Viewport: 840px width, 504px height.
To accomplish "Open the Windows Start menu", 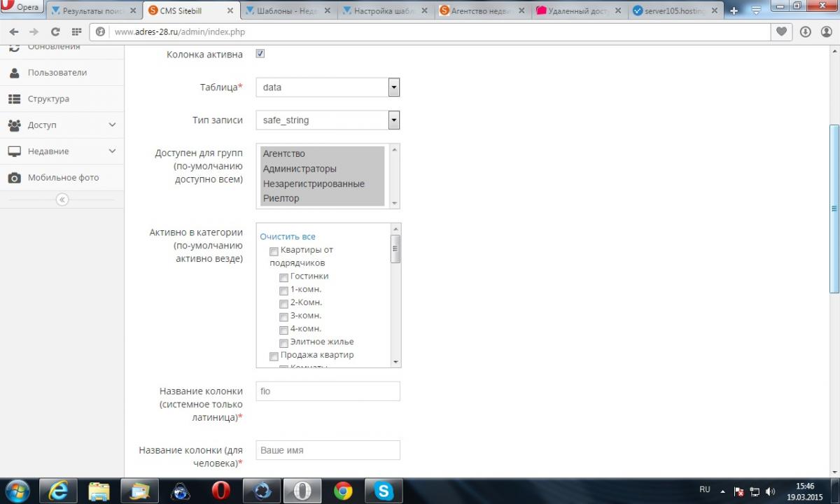I will tap(17, 491).
